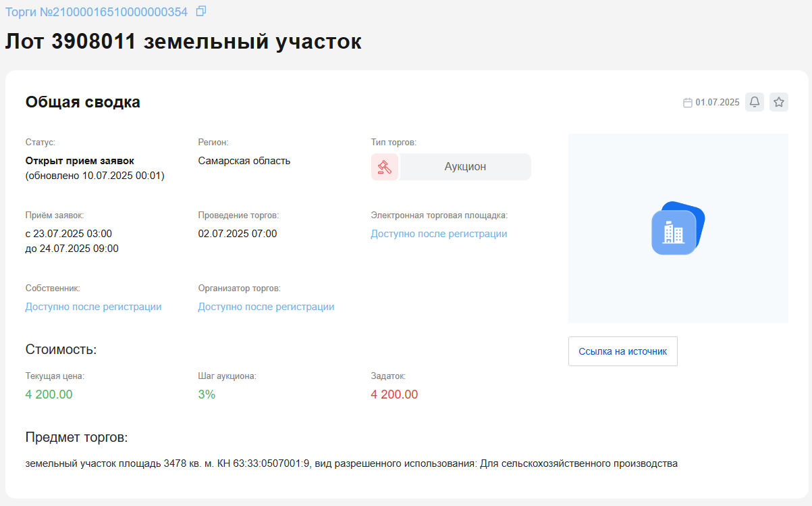Click the red auction gavel icon
This screenshot has width=812, height=506.
385,167
